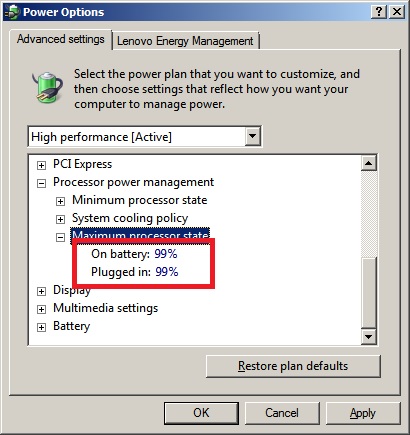Close the Power Options dialog
Viewport: 410px width, 435px height.
tap(397, 12)
